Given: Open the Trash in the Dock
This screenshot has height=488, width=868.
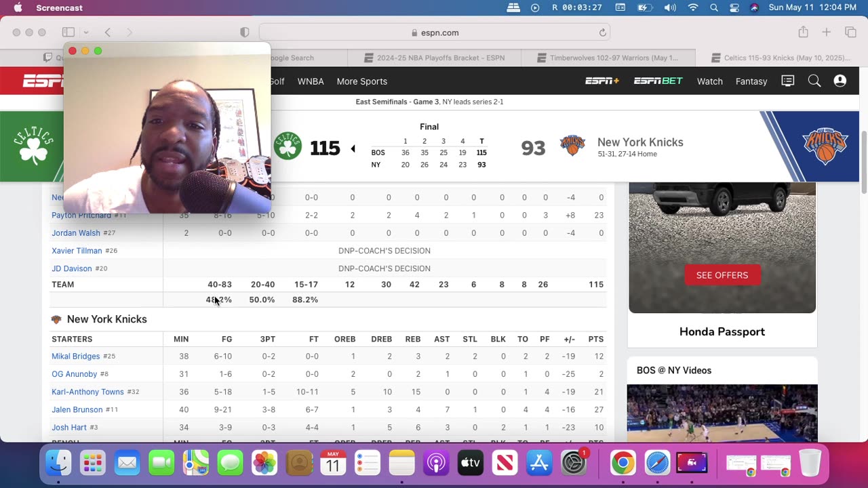Looking at the screenshot, I should click(810, 463).
